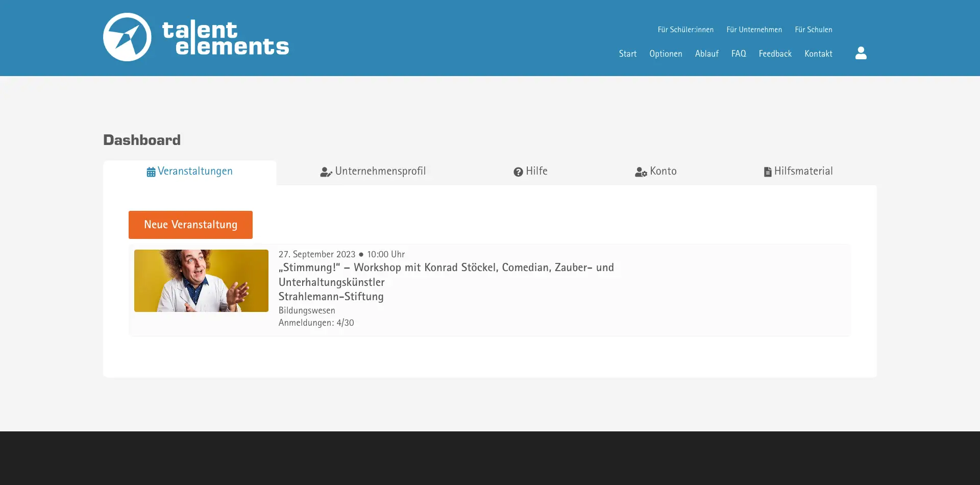
Task: Select the Hilfsmaterial tab
Action: coord(803,172)
